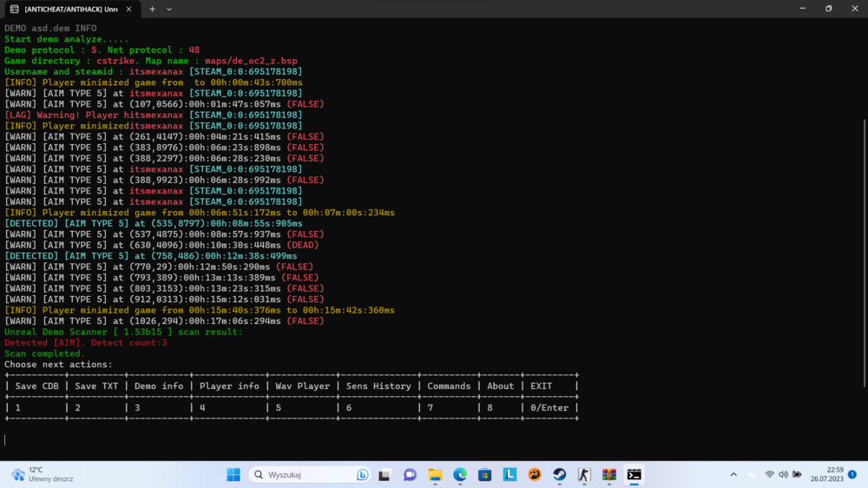Open Microsoft Store from the taskbar
868x488 pixels.
click(x=485, y=475)
